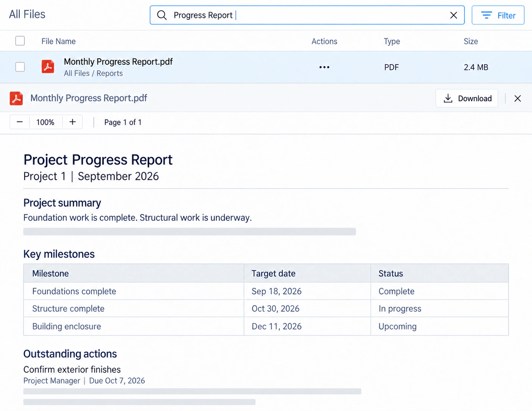Viewport: 532px width, 411px height.
Task: Click the Project Progress Report title
Action: click(98, 160)
